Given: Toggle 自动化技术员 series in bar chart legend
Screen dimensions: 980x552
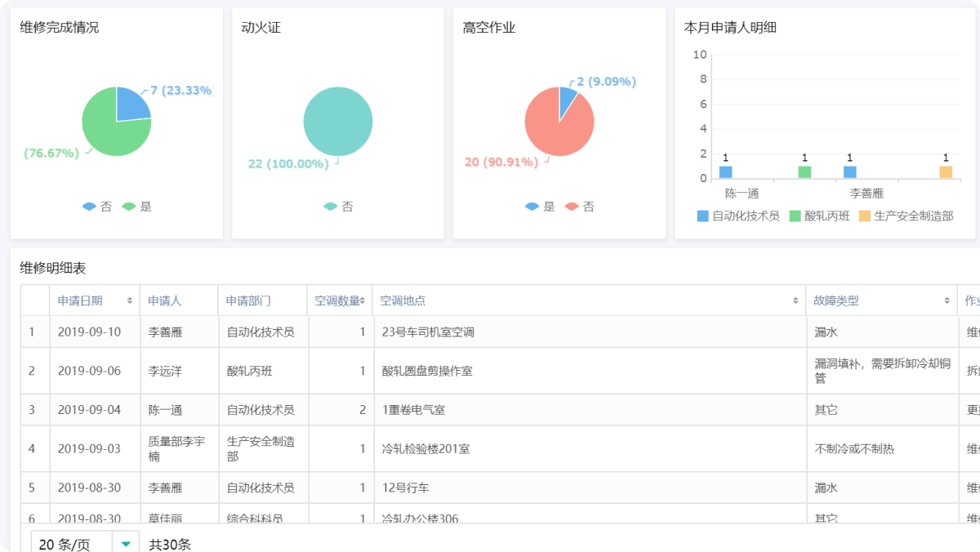Looking at the screenshot, I should [738, 216].
